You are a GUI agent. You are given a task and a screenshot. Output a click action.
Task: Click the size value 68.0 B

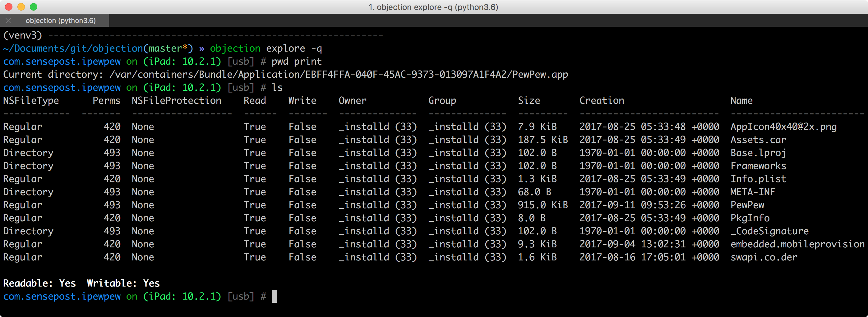[534, 192]
